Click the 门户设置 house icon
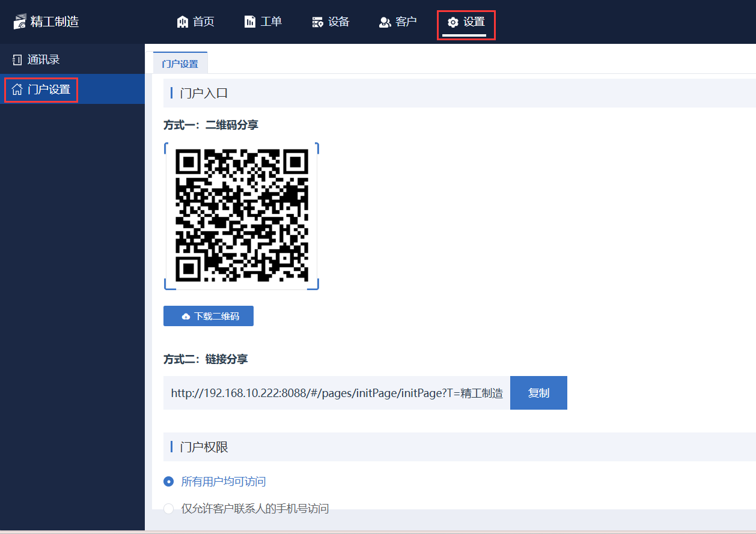The width and height of the screenshot is (756, 534). (17, 90)
